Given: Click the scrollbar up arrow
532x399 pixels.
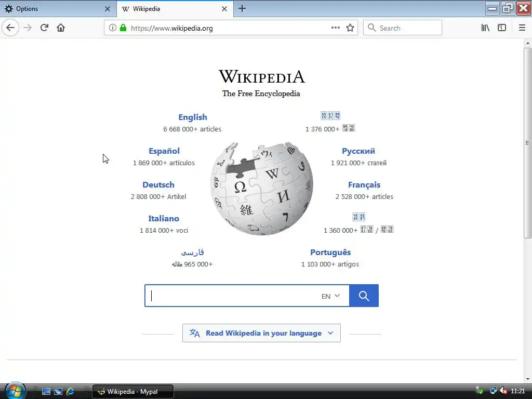Looking at the screenshot, I should 527,43.
